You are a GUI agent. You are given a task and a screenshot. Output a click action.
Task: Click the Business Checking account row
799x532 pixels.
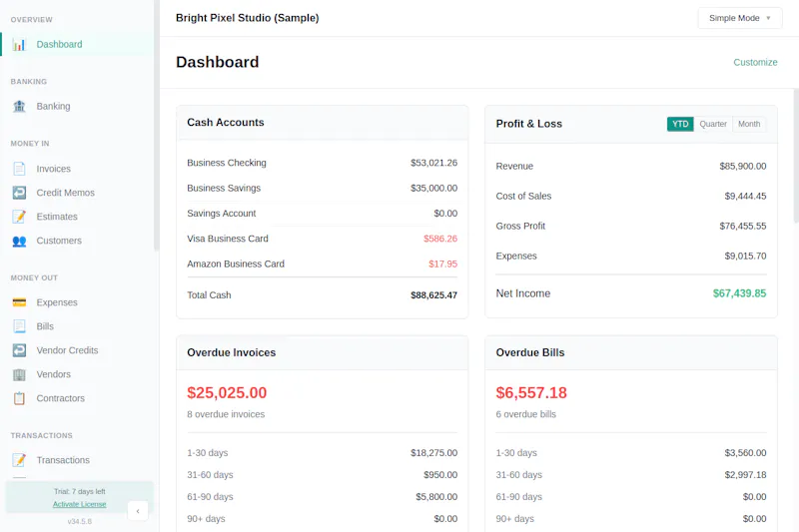tap(322, 163)
